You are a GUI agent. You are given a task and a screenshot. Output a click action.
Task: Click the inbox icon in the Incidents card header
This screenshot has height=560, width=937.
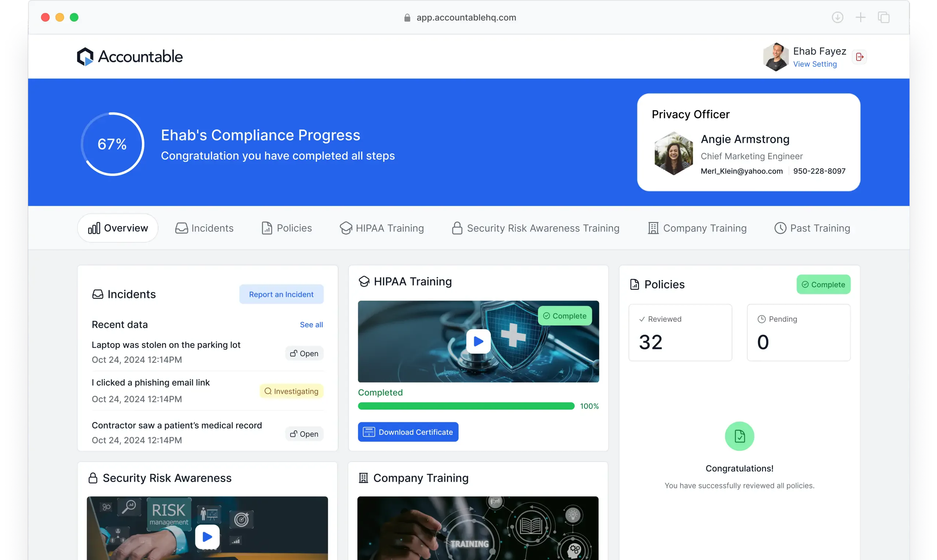[98, 294]
